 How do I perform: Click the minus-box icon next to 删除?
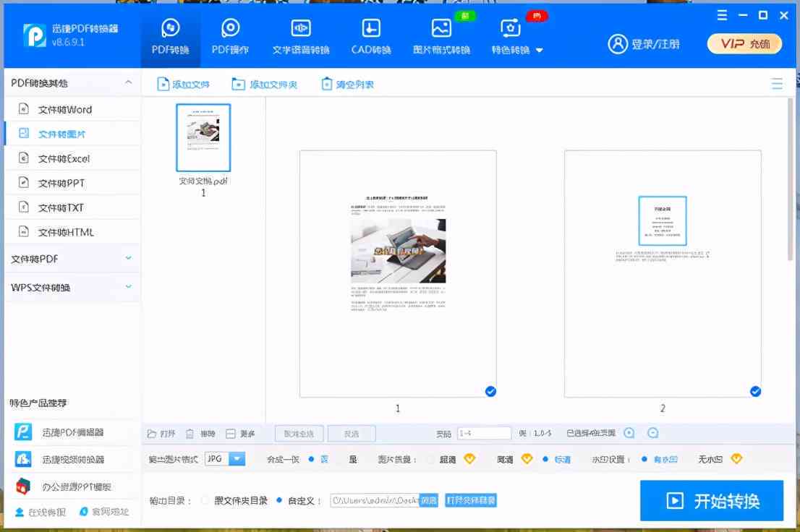point(231,434)
